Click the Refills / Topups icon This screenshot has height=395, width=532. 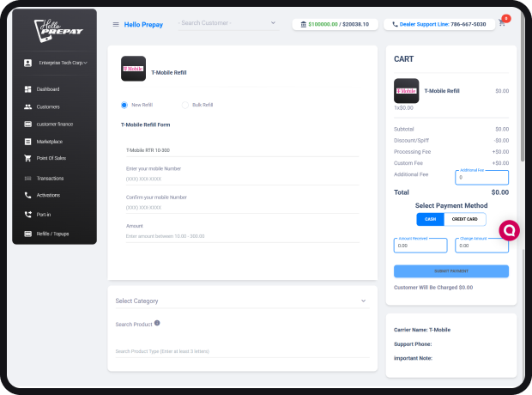(27, 234)
